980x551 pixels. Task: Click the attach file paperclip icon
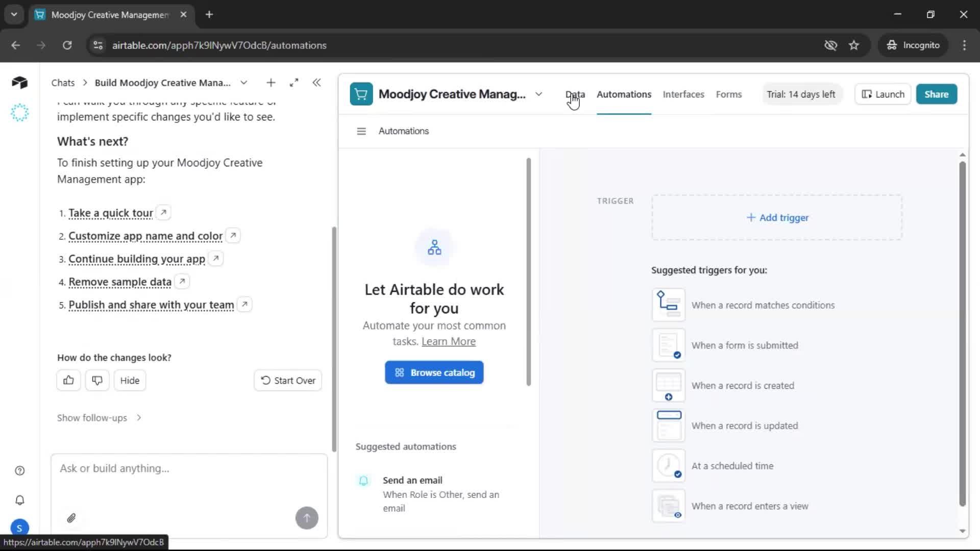pyautogui.click(x=71, y=518)
